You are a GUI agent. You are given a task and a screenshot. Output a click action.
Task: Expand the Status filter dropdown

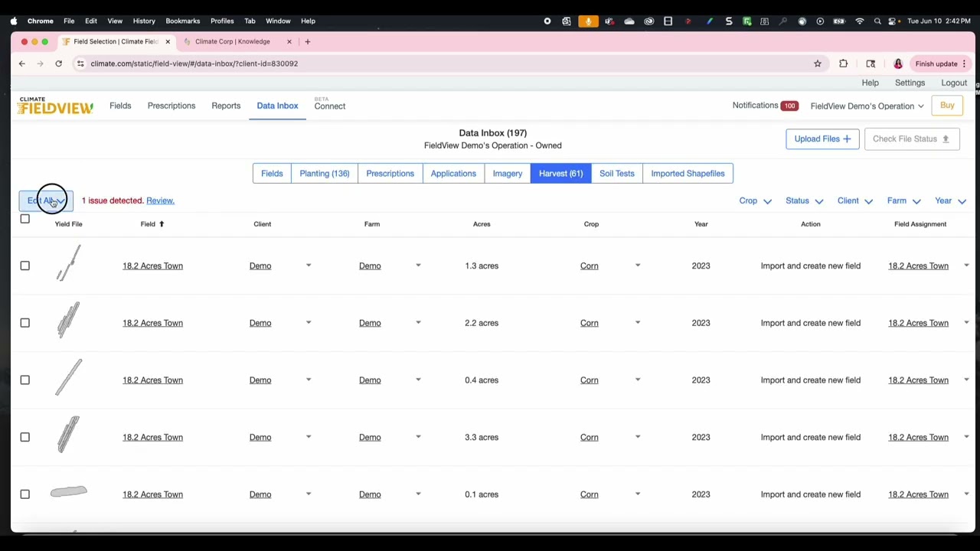(x=804, y=201)
